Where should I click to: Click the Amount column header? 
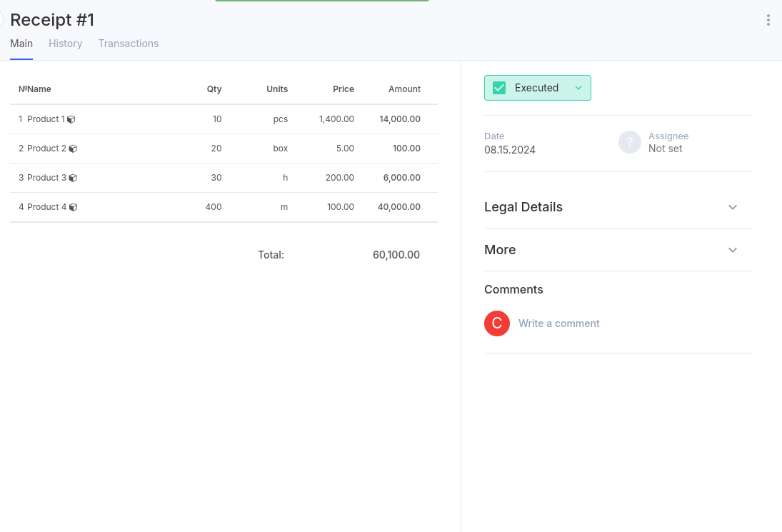click(x=404, y=89)
